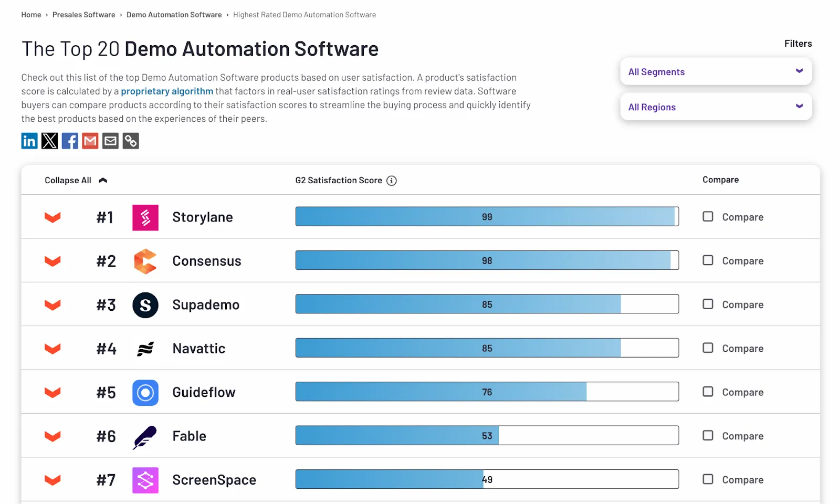840x504 pixels.
Task: Open the Storylane product name
Action: click(203, 217)
